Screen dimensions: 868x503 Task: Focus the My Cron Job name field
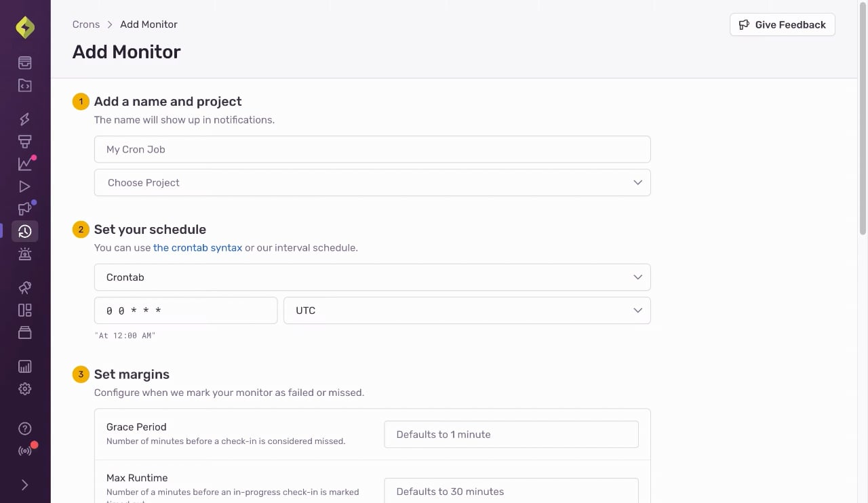click(x=372, y=149)
